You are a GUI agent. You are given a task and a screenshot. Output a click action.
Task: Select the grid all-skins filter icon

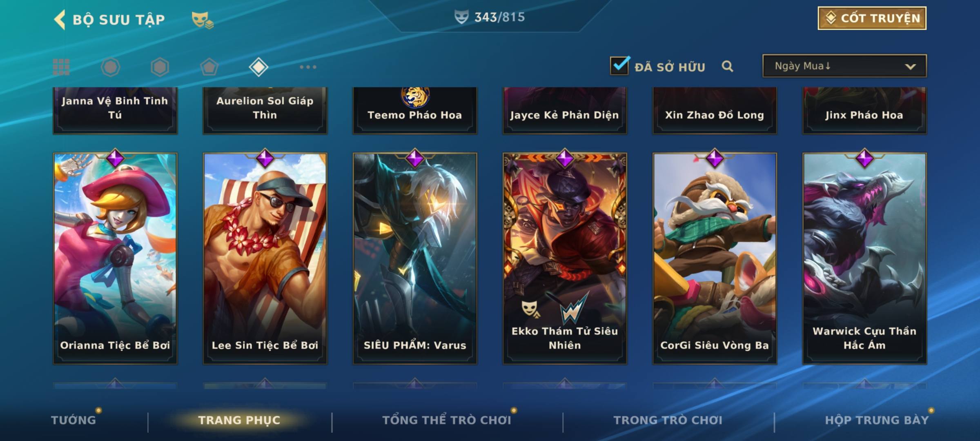coord(61,67)
